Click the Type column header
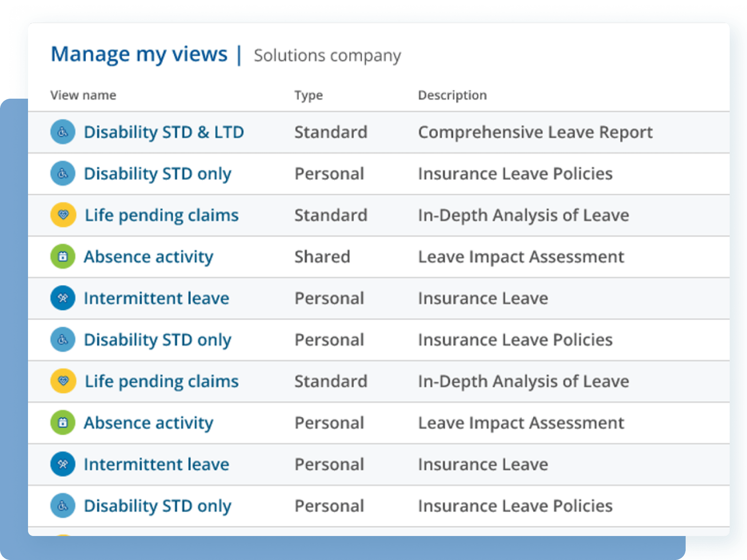Viewport: 747px width, 560px height. (309, 95)
